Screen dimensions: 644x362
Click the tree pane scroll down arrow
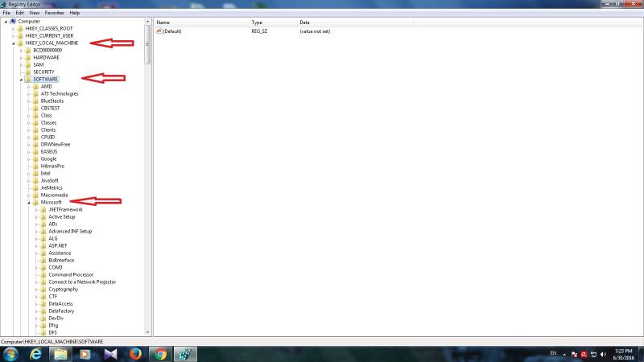(147, 332)
